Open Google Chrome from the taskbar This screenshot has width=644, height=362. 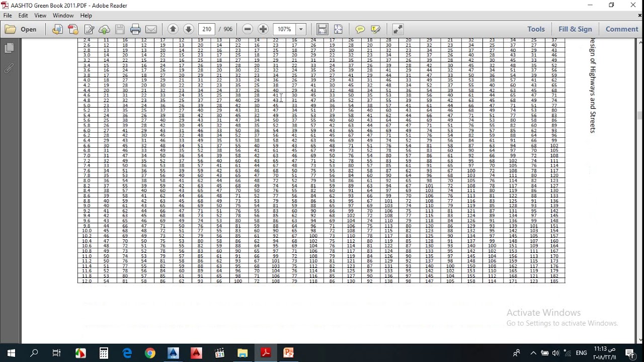pos(150,353)
